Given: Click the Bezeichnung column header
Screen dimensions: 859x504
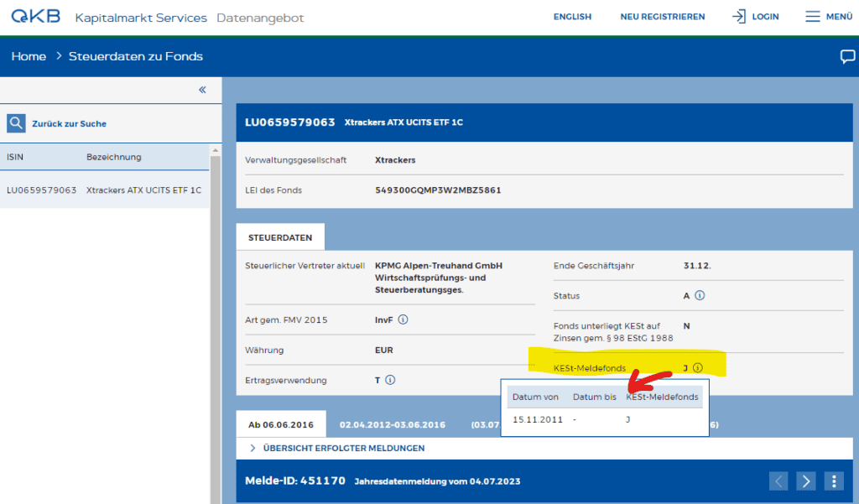Looking at the screenshot, I should 113,157.
